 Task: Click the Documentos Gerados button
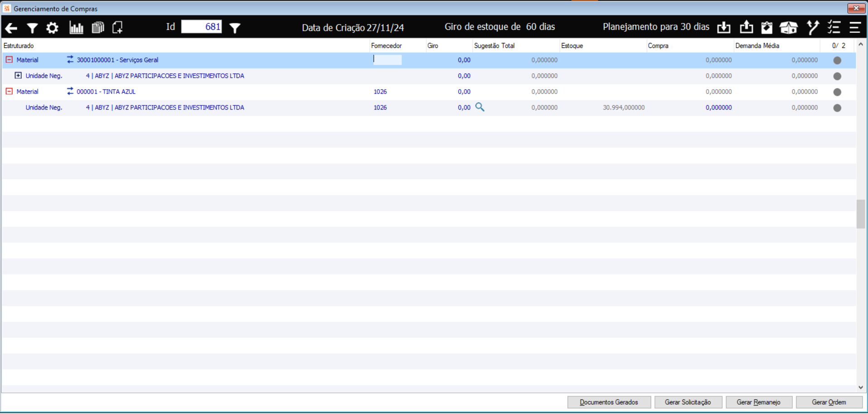pos(609,402)
